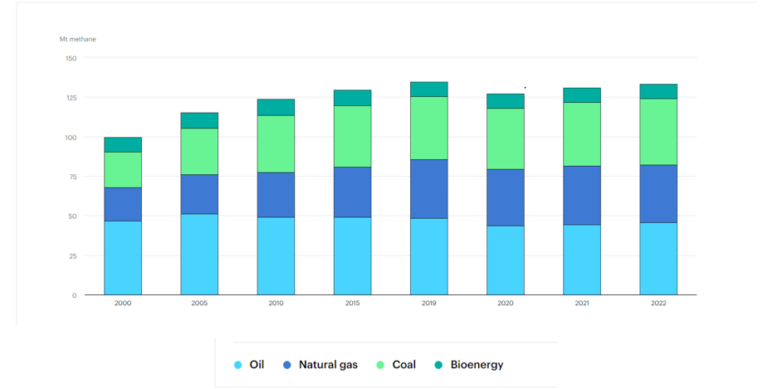Click the Bioenergy segment of 2010 bar

click(x=276, y=107)
